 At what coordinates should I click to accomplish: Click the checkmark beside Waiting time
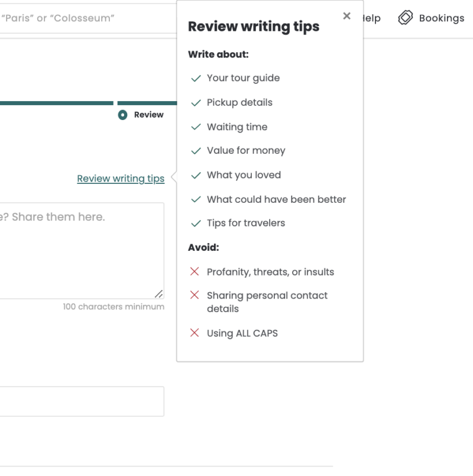tap(196, 127)
